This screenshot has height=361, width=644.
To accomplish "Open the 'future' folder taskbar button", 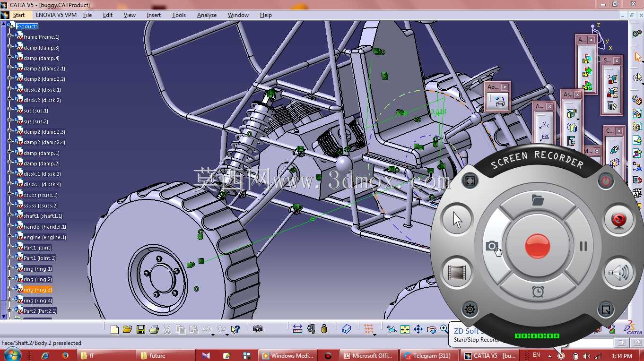I will click(x=166, y=355).
